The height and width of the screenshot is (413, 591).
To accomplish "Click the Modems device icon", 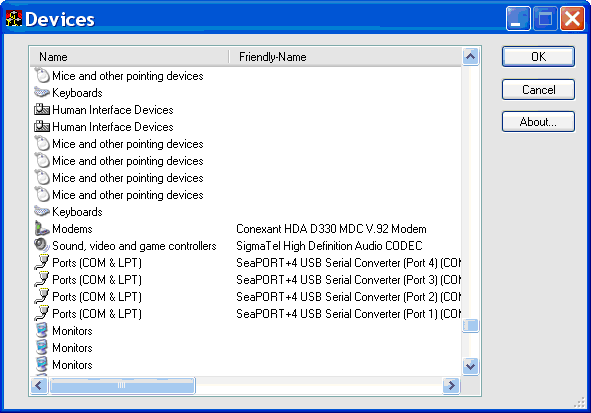I will pyautogui.click(x=42, y=229).
